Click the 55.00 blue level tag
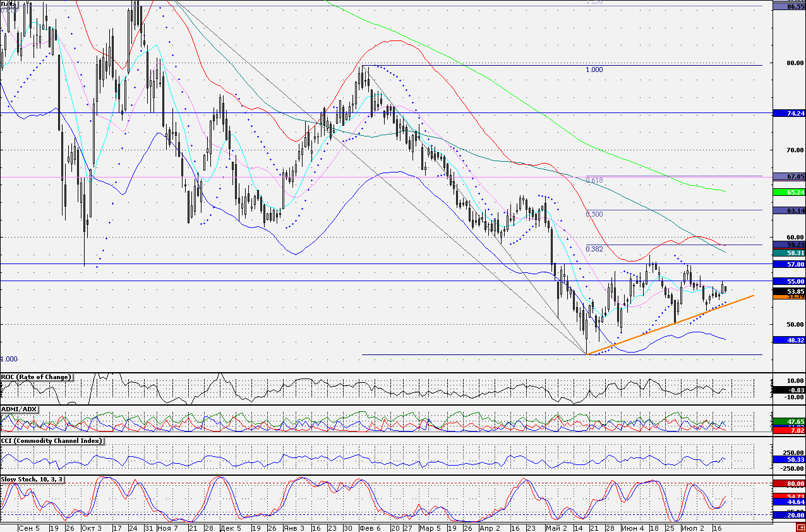The width and height of the screenshot is (806, 532). pos(790,281)
